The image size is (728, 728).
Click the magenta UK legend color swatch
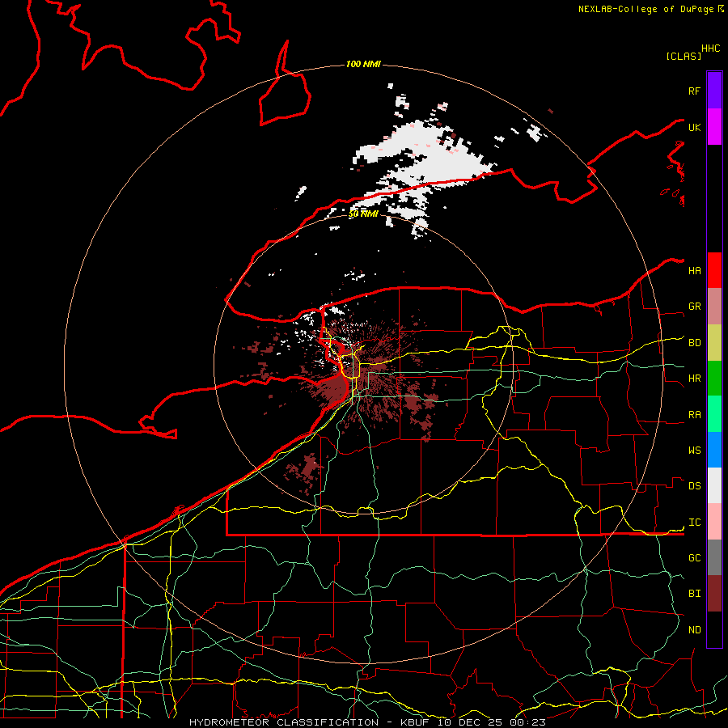click(714, 127)
